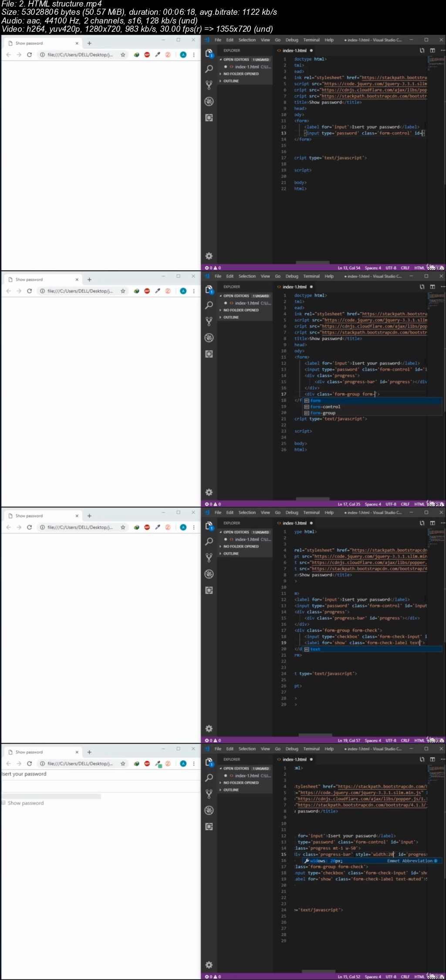Click 'Ln 15, Col 52' in the status bar
Screen dimensions: 446x980
(x=349, y=977)
